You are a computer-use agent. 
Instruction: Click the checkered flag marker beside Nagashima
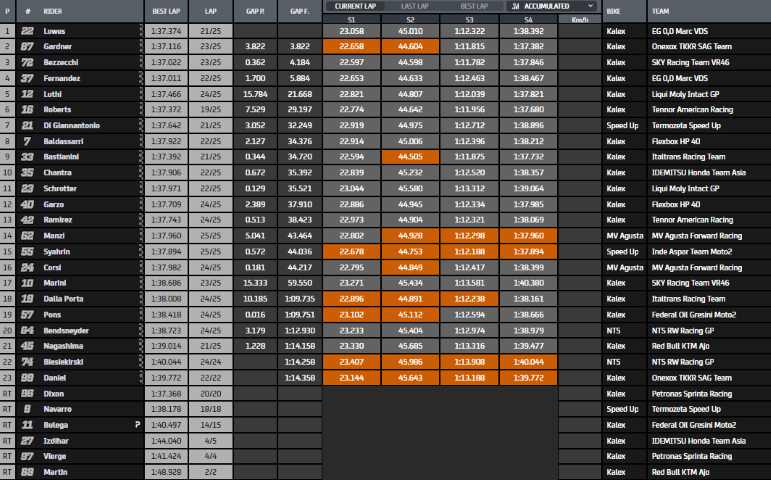point(139,345)
